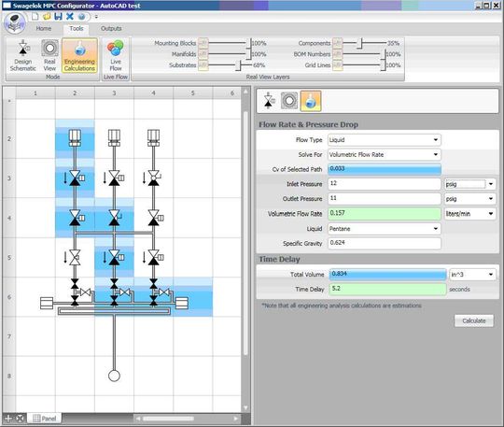Click flask calculations icon in right panel header
The width and height of the screenshot is (504, 427).
pyautogui.click(x=311, y=101)
